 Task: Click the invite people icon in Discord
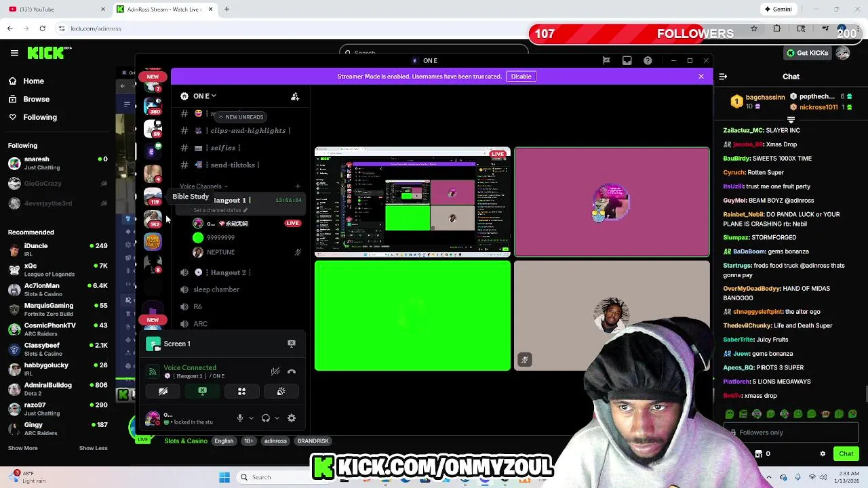(295, 96)
